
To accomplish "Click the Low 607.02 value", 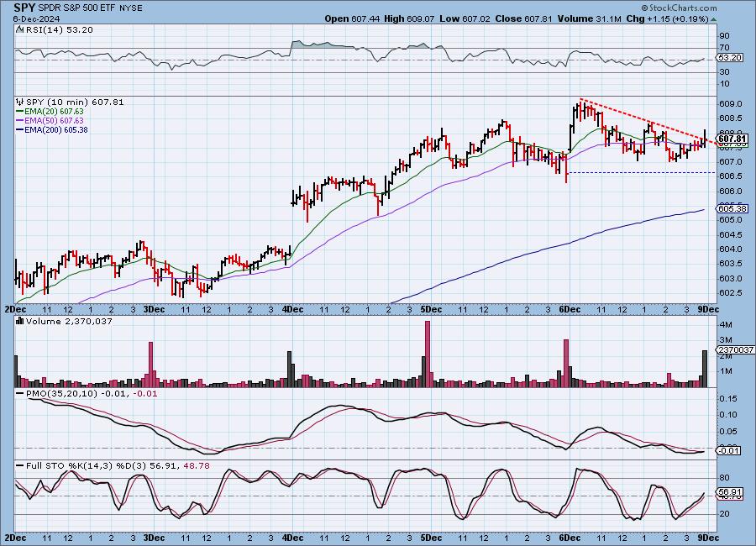I will coord(465,18).
